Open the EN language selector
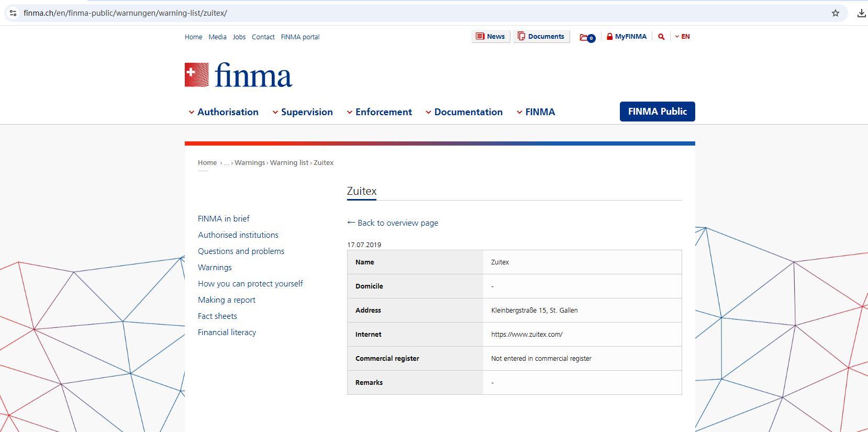 pos(682,37)
